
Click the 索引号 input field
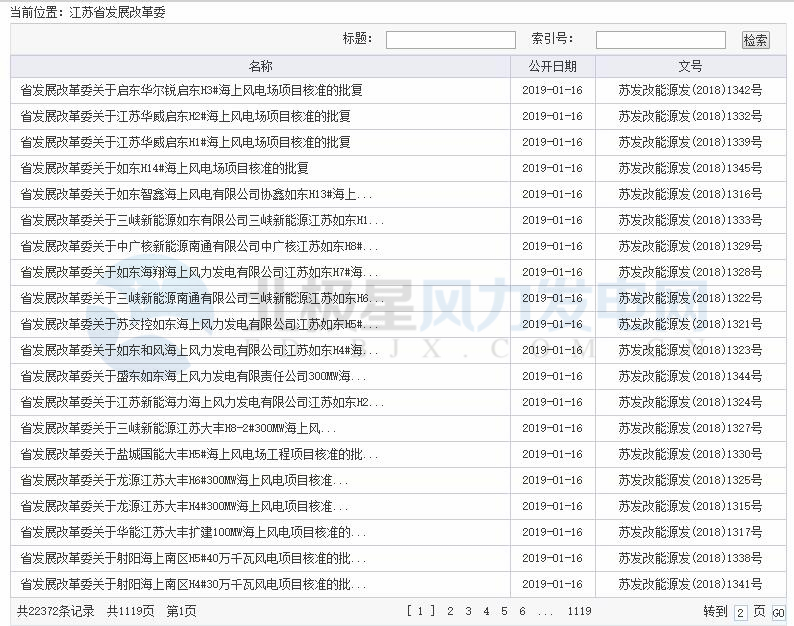coord(660,40)
